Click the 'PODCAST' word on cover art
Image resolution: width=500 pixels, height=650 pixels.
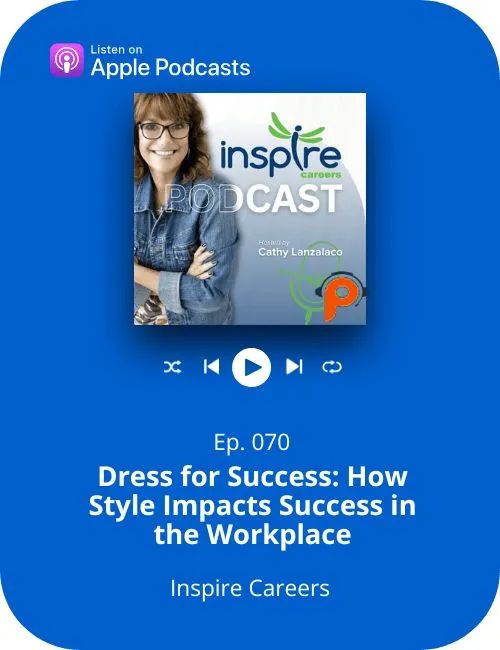254,199
